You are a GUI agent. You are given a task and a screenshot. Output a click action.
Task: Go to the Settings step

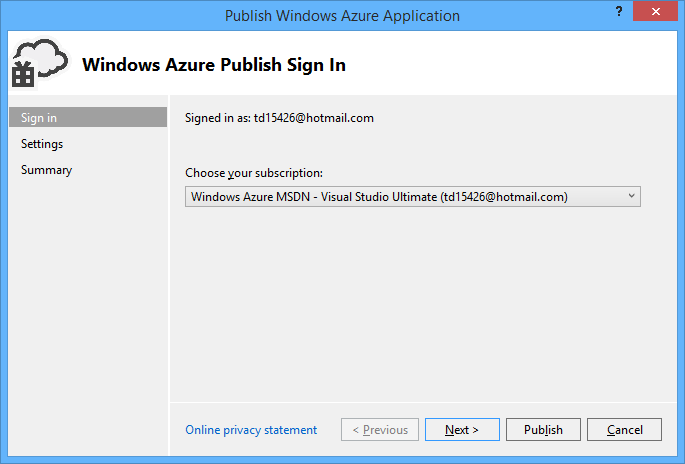point(42,144)
